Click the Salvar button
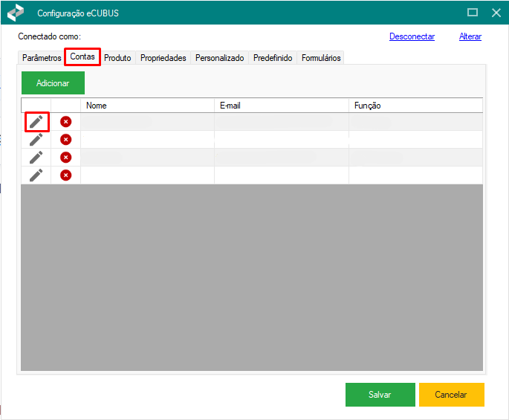Image resolution: width=509 pixels, height=420 pixels. [380, 395]
